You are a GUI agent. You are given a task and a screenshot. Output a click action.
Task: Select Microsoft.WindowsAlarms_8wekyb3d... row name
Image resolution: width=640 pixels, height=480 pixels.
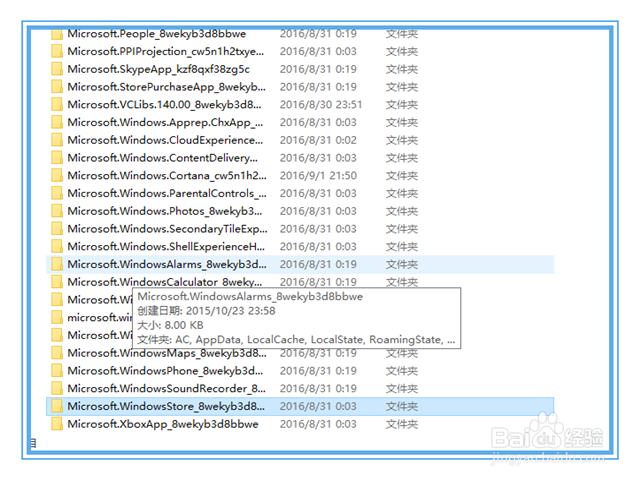tap(167, 264)
